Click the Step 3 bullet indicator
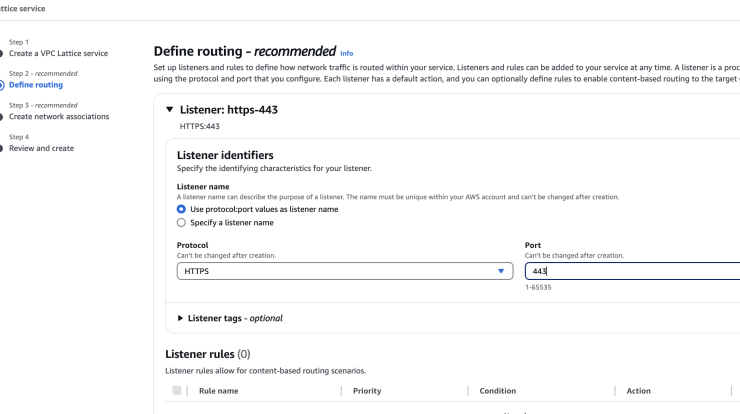 1,117
